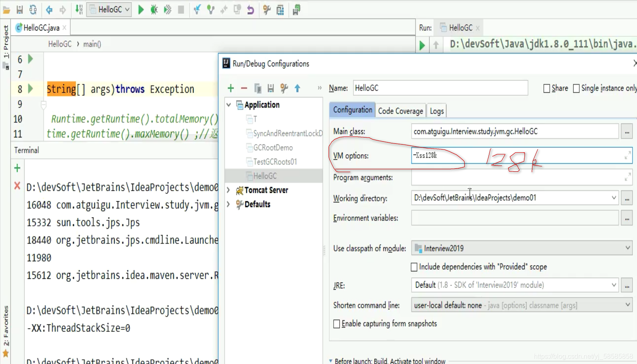Image resolution: width=637 pixels, height=364 pixels.
Task: Switch to the Configuration tab
Action: [352, 110]
